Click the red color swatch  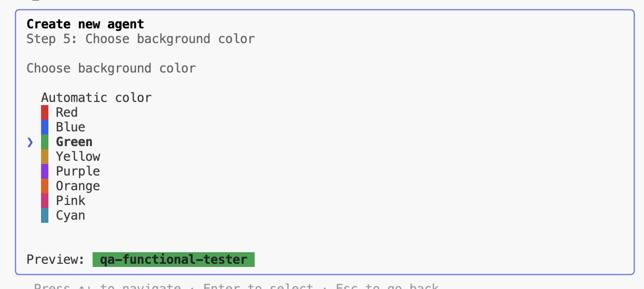[45, 112]
